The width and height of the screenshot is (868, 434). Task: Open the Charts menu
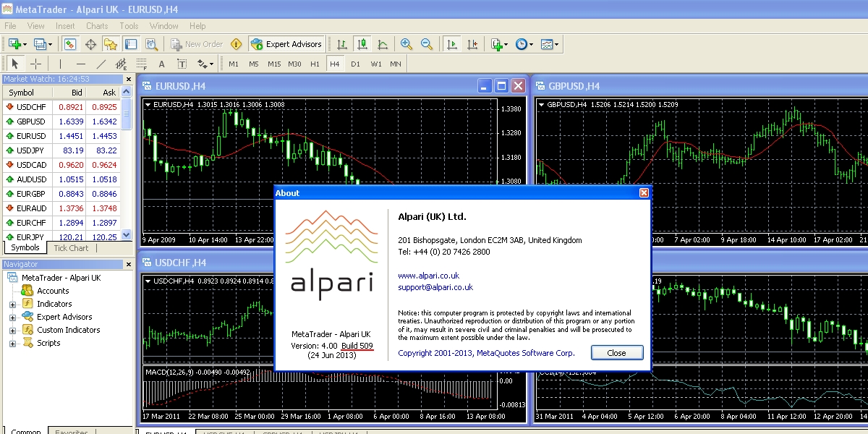coord(97,25)
